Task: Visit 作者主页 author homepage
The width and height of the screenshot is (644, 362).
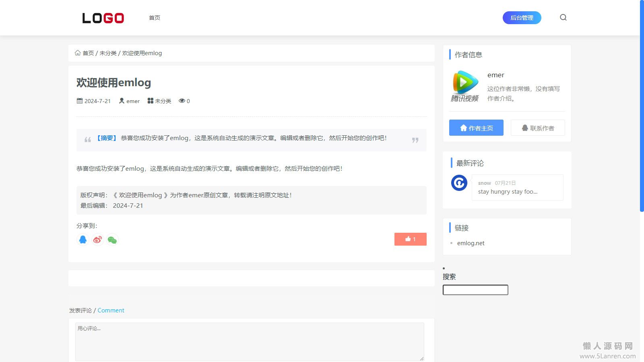Action: point(476,128)
